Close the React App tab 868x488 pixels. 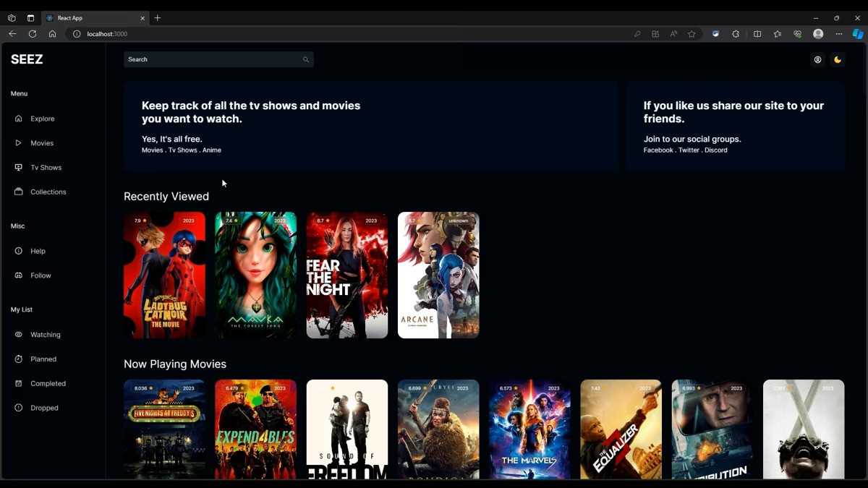tap(142, 18)
